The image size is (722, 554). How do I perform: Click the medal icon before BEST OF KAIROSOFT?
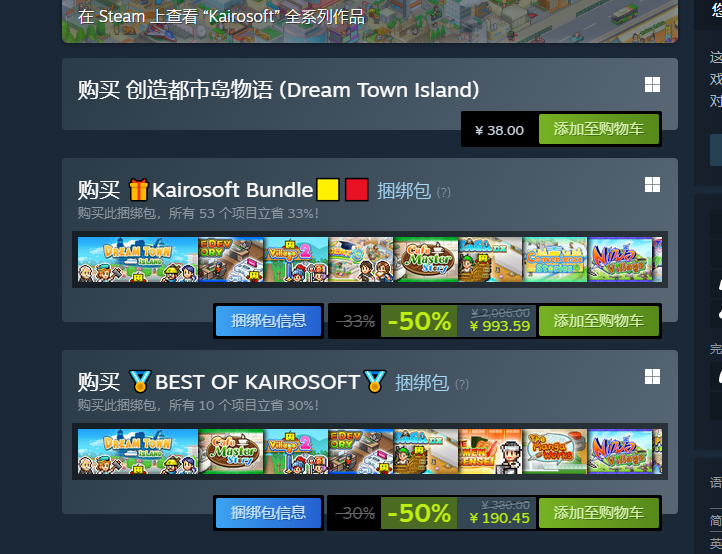pos(140,381)
